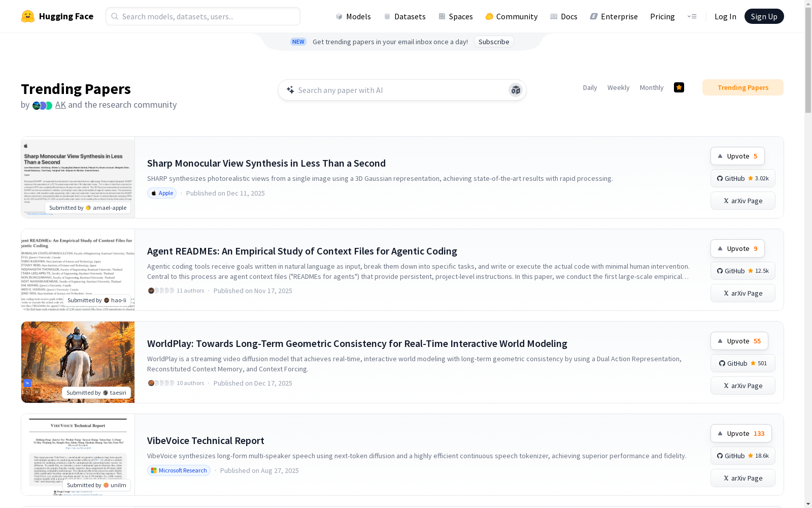Open the AK profile link
Image resolution: width=812 pixels, height=508 pixels.
[x=60, y=105]
